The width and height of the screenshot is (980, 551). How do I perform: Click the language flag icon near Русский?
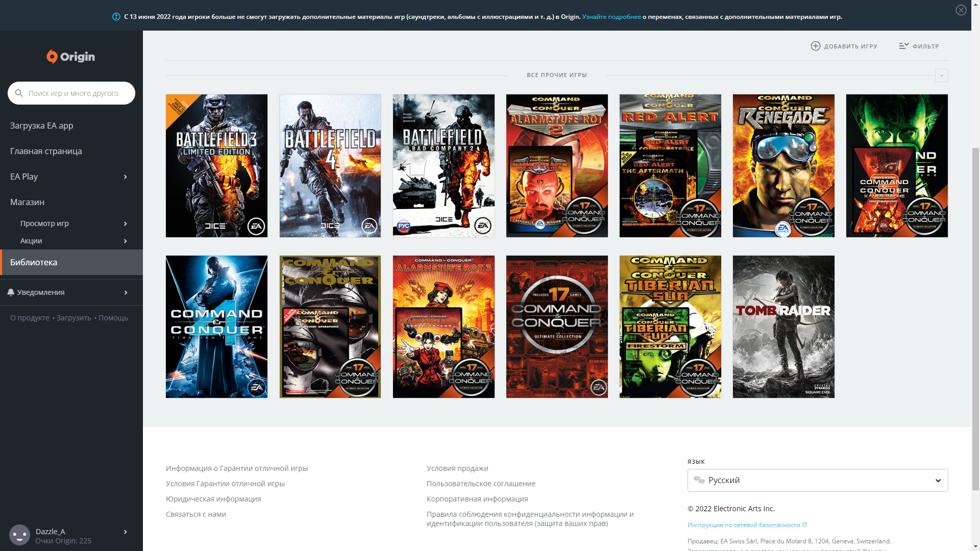(x=699, y=480)
